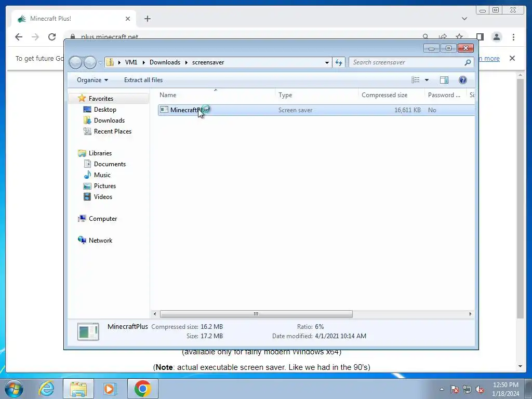Image resolution: width=532 pixels, height=399 pixels.
Task: Open recent locations dropdown arrow
Action: tap(100, 63)
